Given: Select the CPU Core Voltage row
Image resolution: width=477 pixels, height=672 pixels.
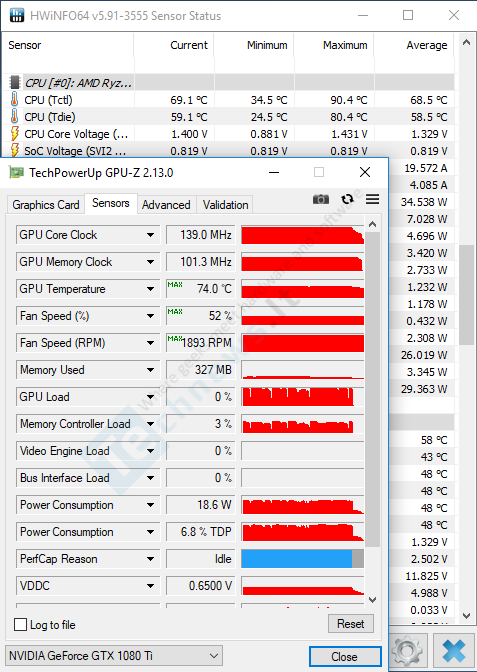Looking at the screenshot, I should 228,134.
